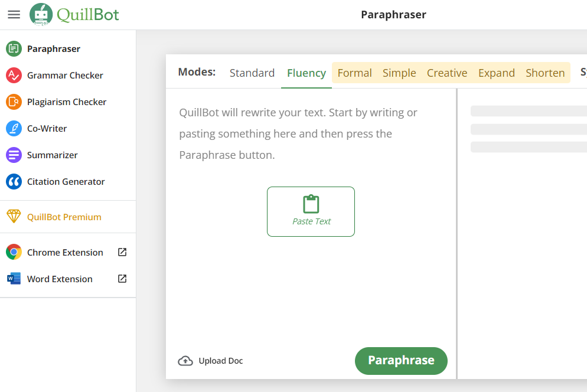Click inside the input text area placeholder
Viewport: 587px width, 392px height.
[298, 133]
